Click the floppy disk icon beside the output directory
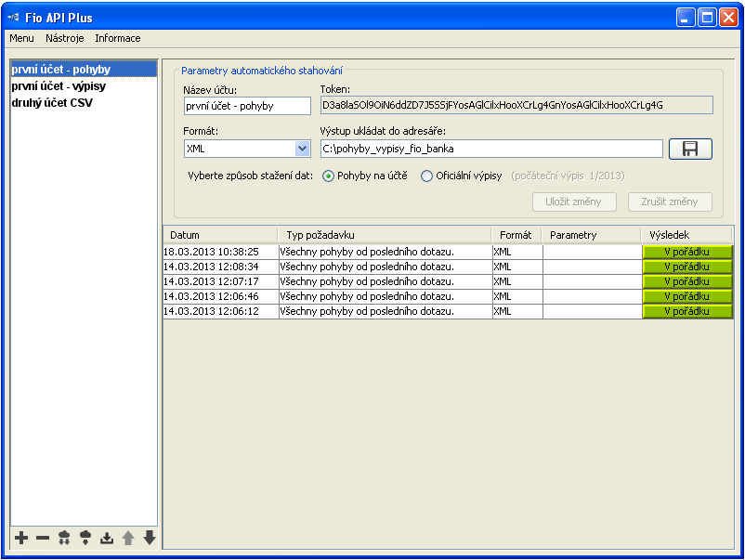Viewport: 745px width, 560px height. pos(690,149)
